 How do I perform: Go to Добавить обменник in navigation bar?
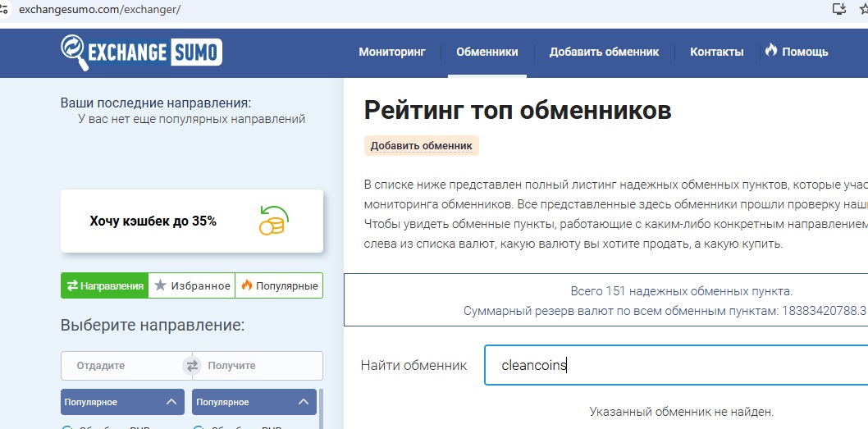(604, 52)
